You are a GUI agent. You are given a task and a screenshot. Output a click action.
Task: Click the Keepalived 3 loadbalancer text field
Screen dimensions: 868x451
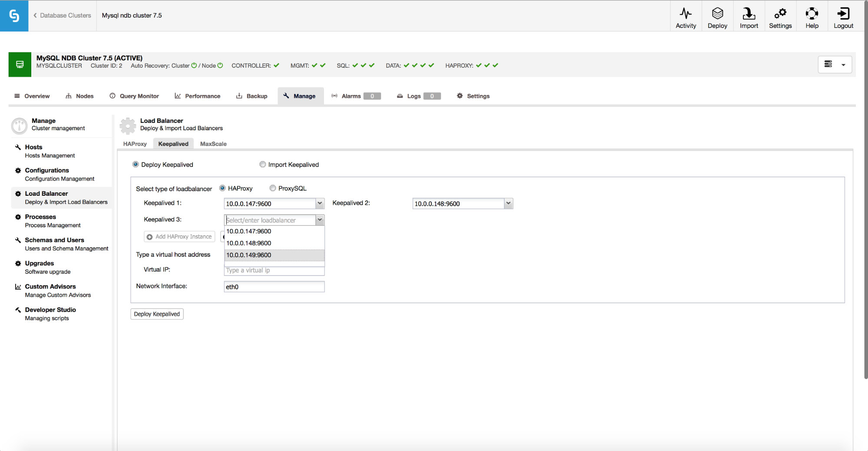[270, 220]
